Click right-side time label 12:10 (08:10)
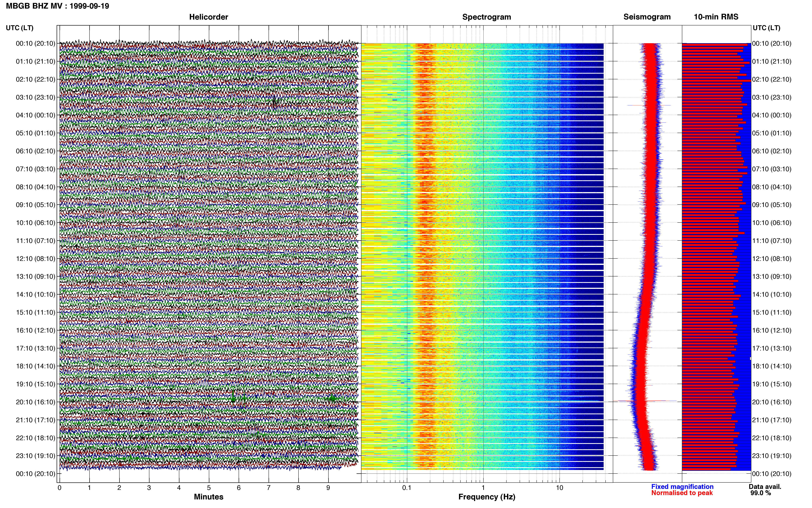Image resolution: width=812 pixels, height=508 pixels. tap(772, 259)
